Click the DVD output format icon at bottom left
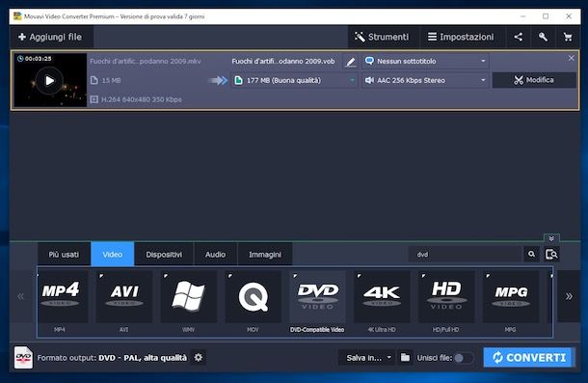Screen dimensions: 588x383 (x=23, y=358)
